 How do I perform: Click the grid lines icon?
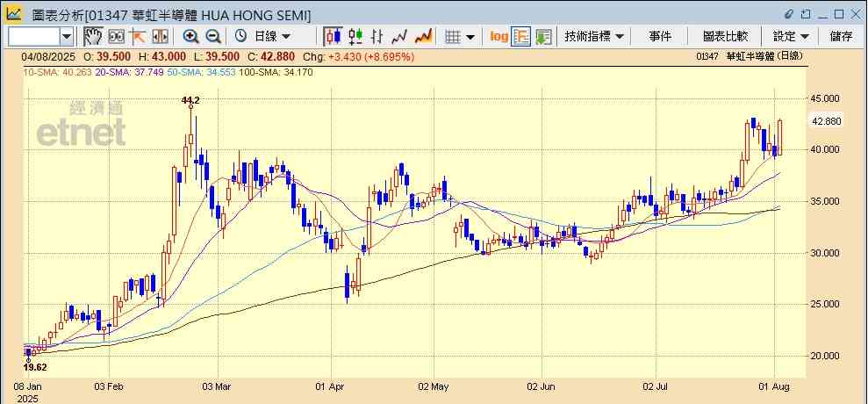tap(453, 37)
